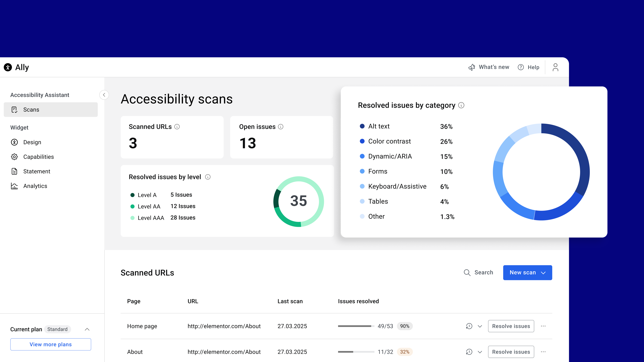Click View more plans button
The width and height of the screenshot is (644, 362).
click(x=50, y=344)
